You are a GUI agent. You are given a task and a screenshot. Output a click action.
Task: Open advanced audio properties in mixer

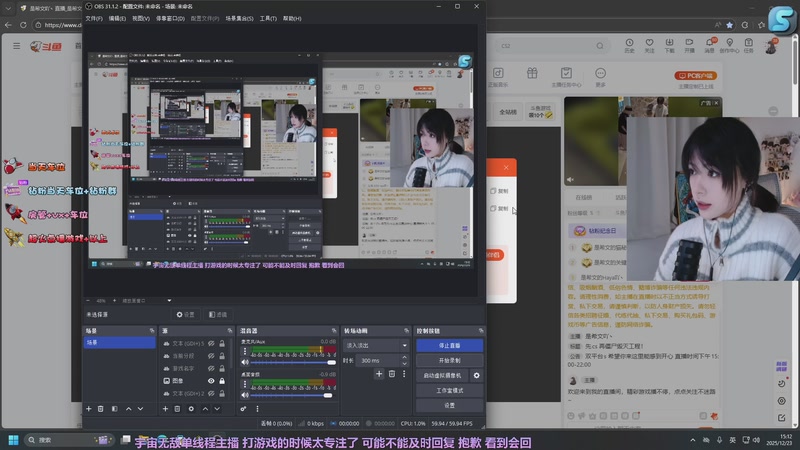(243, 409)
